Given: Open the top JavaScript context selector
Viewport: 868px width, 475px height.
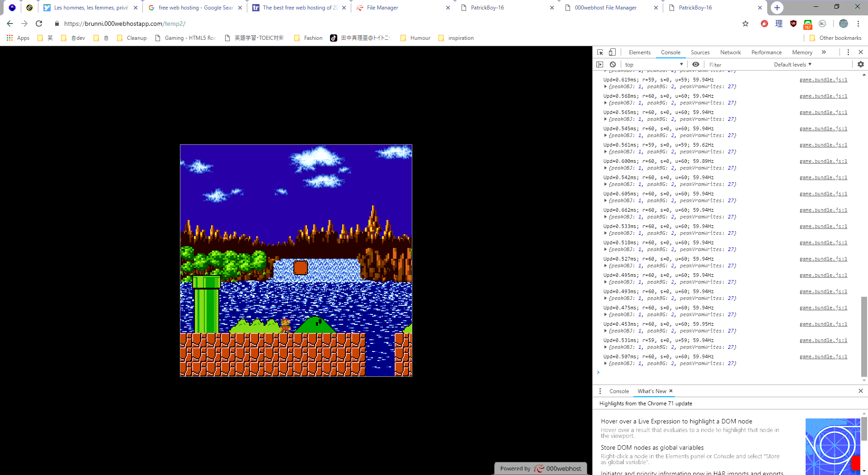Looking at the screenshot, I should pos(654,65).
